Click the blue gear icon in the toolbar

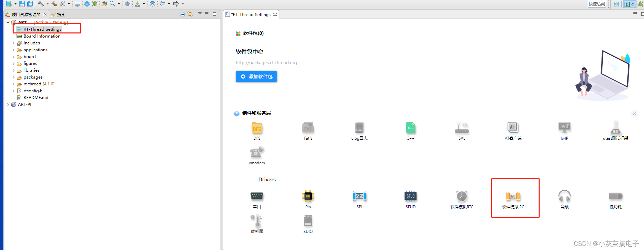(87, 4)
